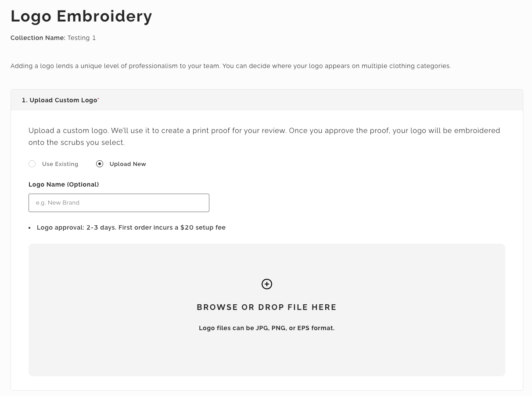Click the 'Collection Name:' label

coord(38,38)
